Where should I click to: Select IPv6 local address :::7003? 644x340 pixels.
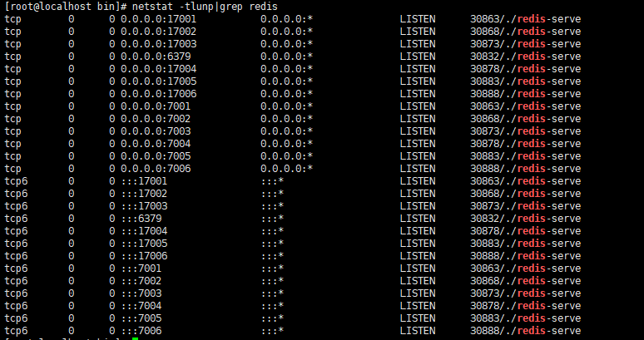pyautogui.click(x=141, y=293)
